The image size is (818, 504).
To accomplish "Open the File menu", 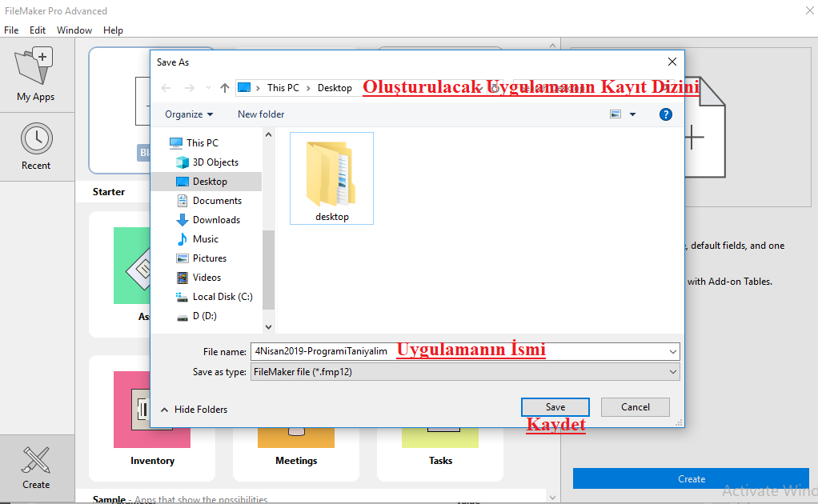I will point(11,30).
